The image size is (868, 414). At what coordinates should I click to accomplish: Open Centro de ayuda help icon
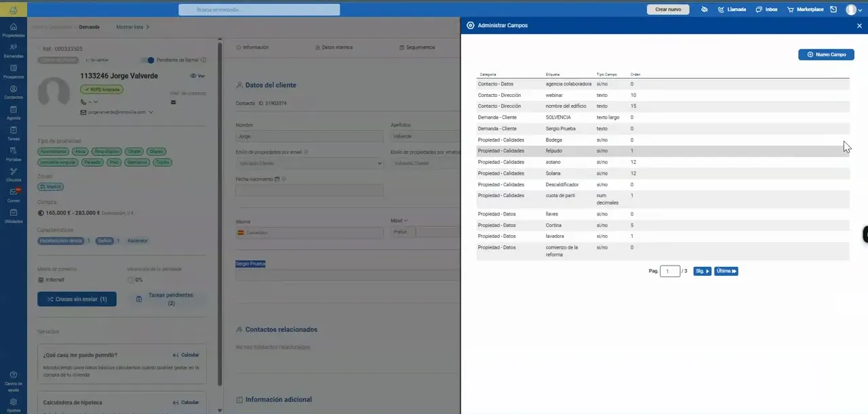13,381
